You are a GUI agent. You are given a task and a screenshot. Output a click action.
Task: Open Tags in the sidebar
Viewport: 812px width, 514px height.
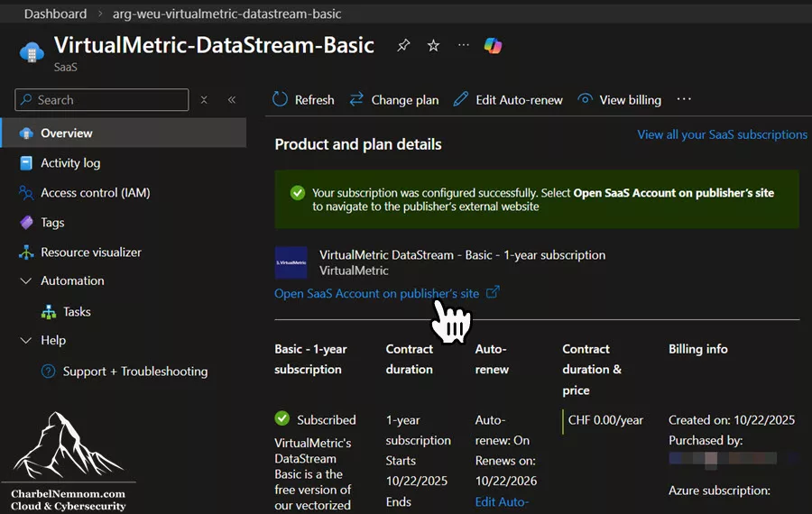pos(52,223)
